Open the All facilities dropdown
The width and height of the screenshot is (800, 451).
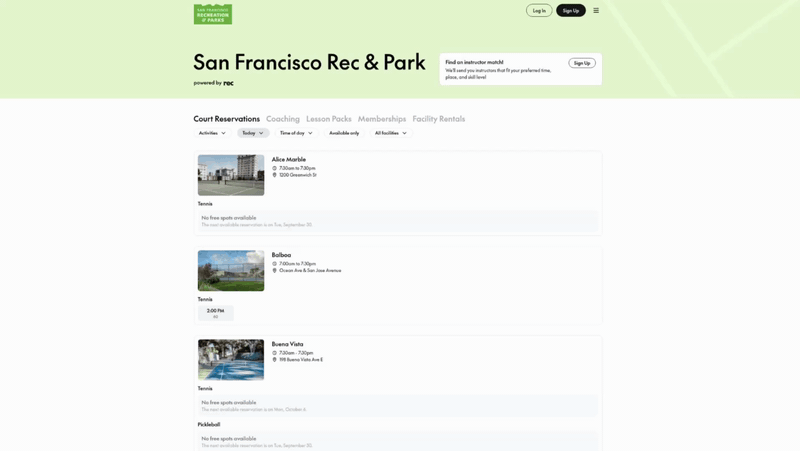click(x=390, y=133)
